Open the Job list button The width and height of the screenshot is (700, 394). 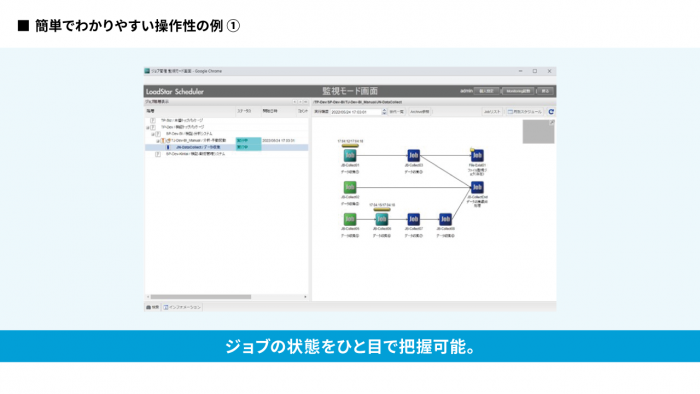click(492, 112)
